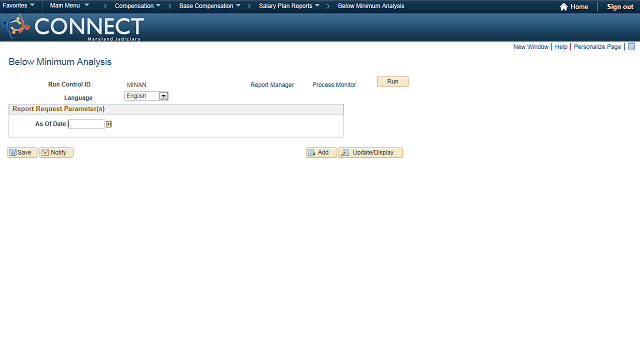Click the Report Request Parameter(s) header

pos(58,109)
